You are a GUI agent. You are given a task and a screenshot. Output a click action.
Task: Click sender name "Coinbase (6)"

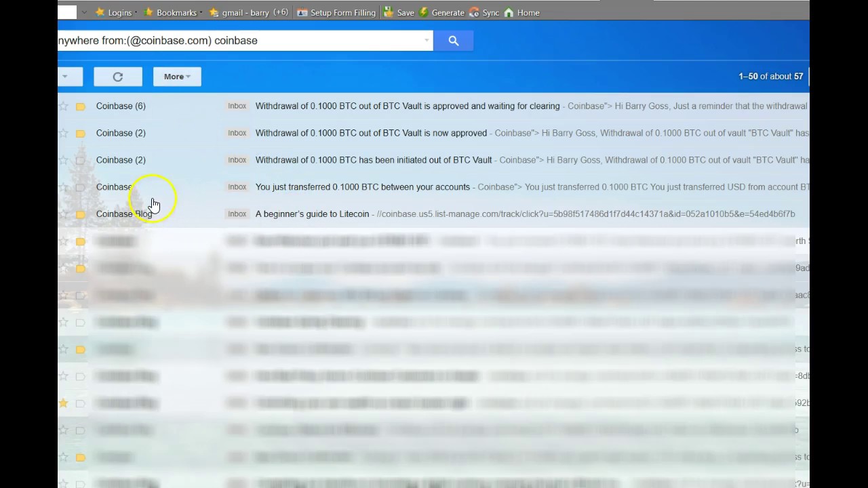(121, 106)
